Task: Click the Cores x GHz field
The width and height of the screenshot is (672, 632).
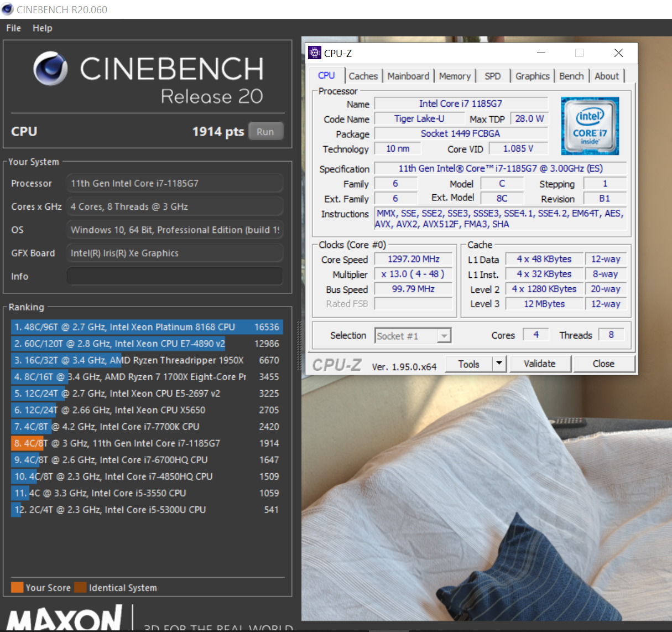Action: point(175,206)
